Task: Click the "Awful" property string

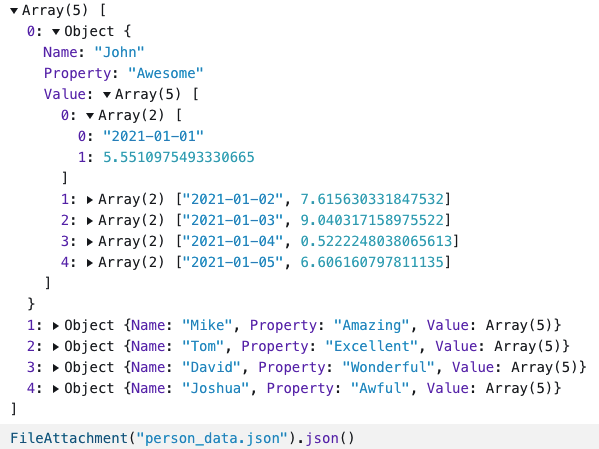Action: (380, 388)
